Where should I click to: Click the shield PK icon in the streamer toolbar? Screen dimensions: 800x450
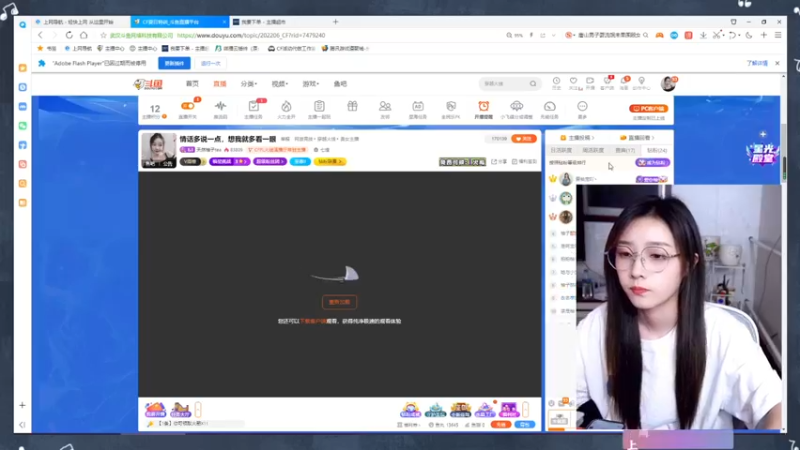click(451, 106)
